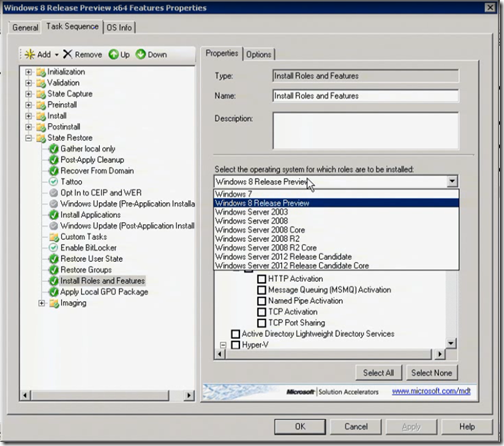Click the green Down arrow icon
The height and width of the screenshot is (446, 504).
pos(141,54)
